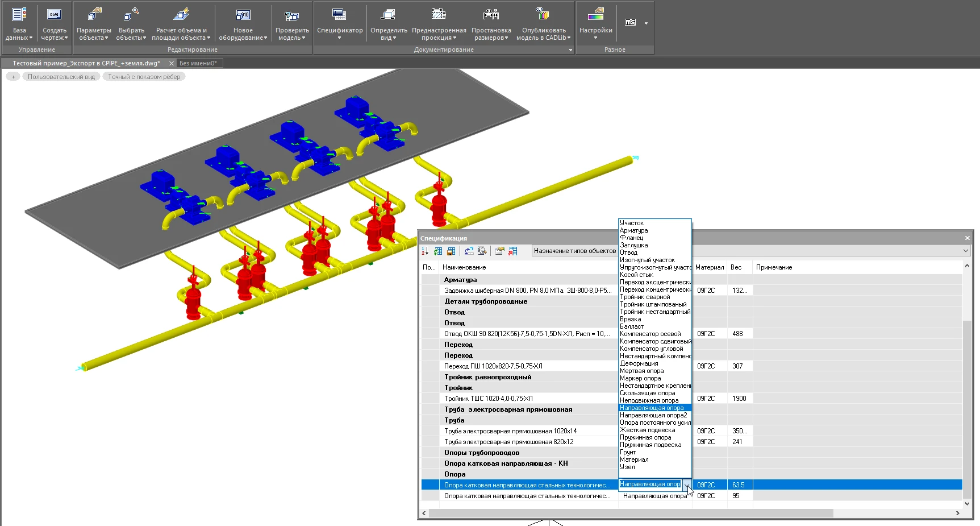Viewport: 980px width, 526px height.
Task: Click the sort numbering icon in Спецификация toolbar
Action: pyautogui.click(x=425, y=251)
